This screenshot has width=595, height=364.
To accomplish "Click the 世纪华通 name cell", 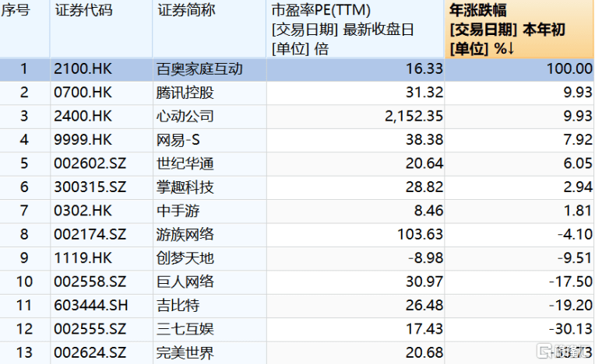I will pos(185,163).
